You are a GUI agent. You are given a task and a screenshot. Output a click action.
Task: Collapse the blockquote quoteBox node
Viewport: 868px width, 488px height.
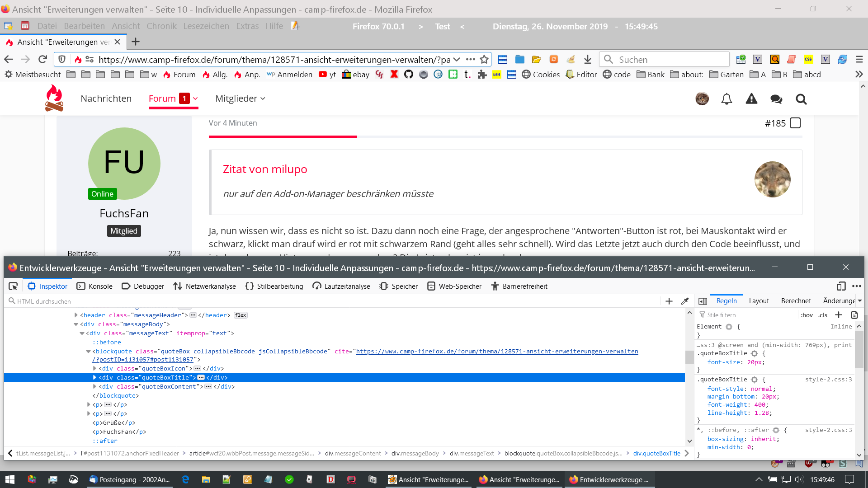88,351
